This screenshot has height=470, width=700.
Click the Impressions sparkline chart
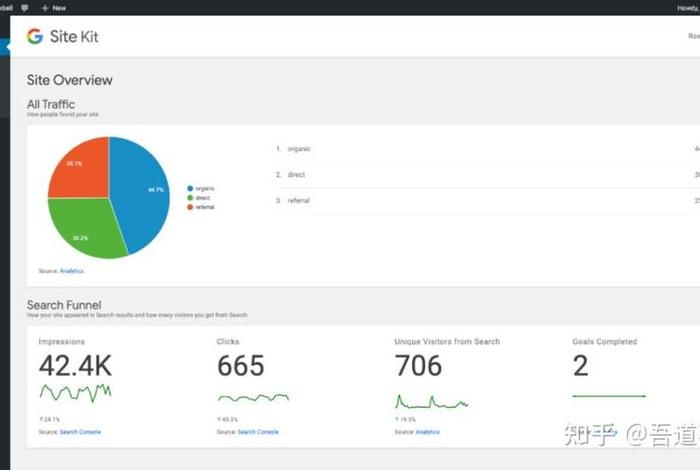(75, 393)
